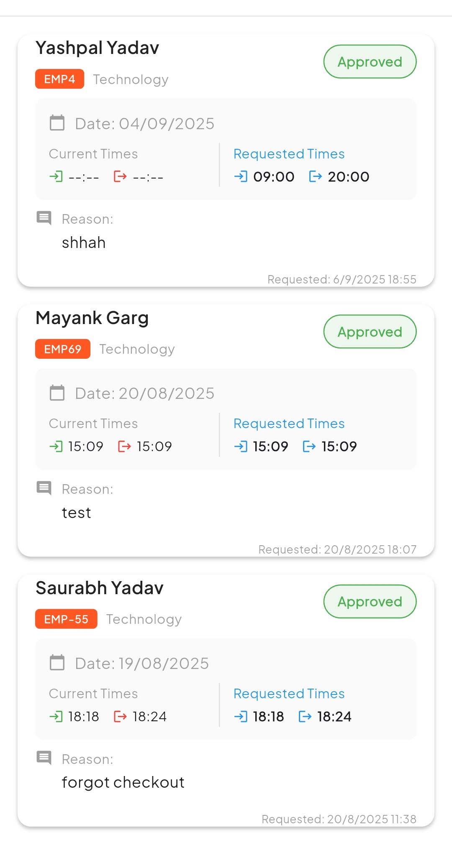Click red check-out icon in Mayank's Current Times

tap(124, 447)
